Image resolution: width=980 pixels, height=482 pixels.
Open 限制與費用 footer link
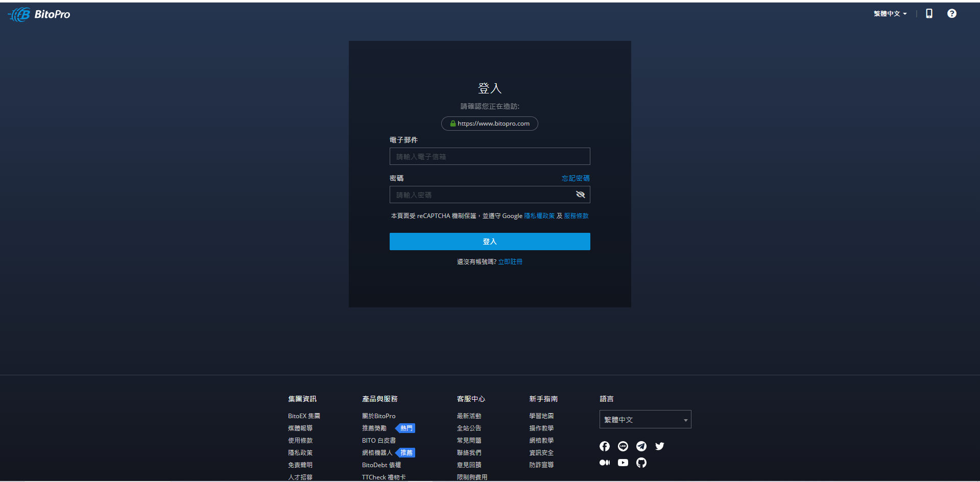[x=472, y=477]
